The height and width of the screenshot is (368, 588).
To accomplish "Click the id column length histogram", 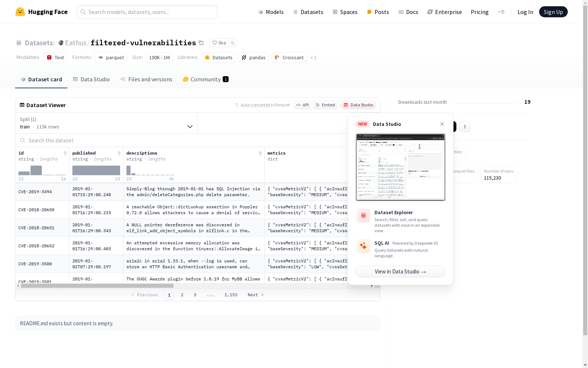I will click(x=42, y=170).
